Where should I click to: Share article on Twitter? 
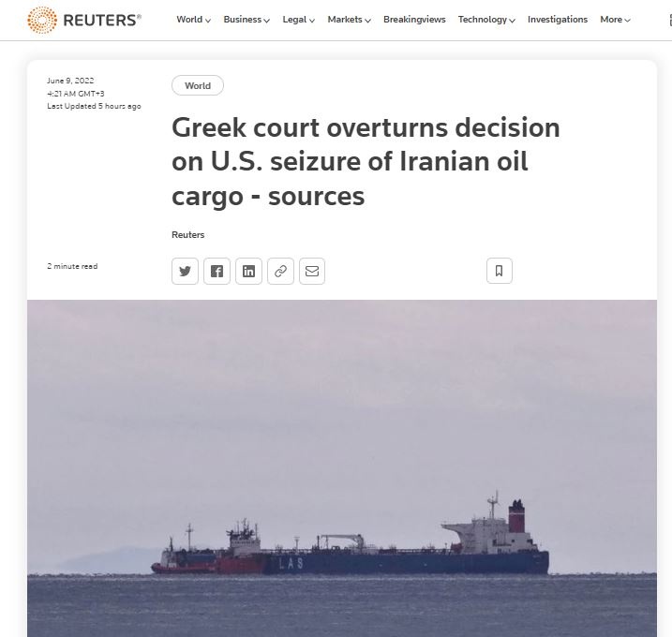pyautogui.click(x=185, y=271)
